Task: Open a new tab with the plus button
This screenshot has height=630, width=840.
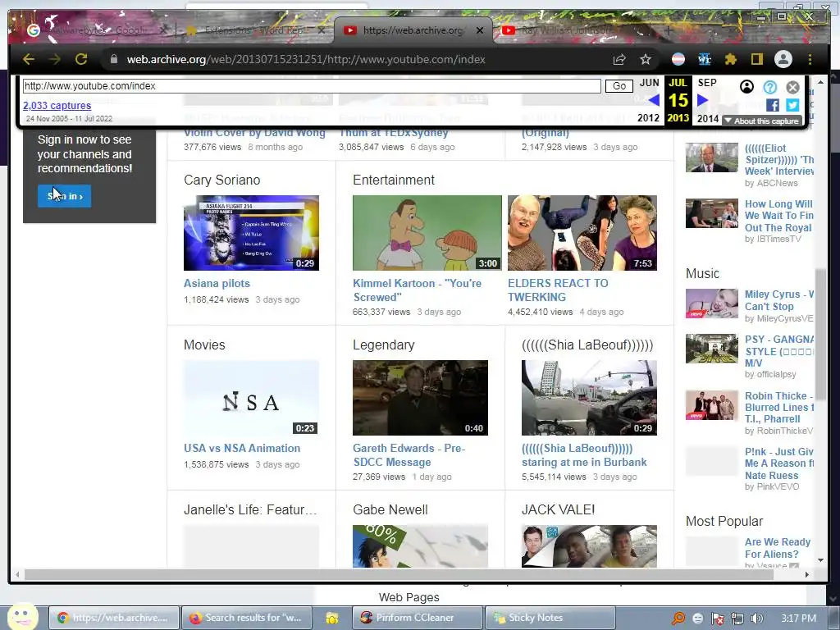Action: [669, 30]
